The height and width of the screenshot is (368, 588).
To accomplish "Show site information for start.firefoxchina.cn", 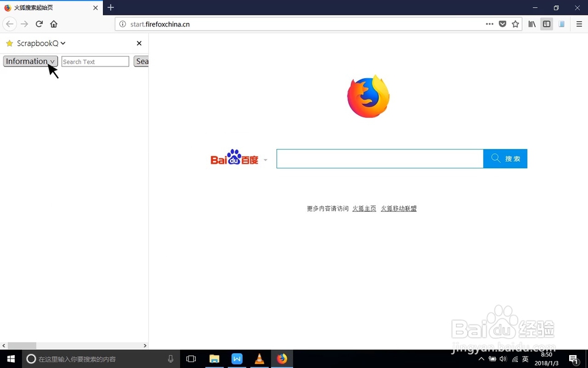I will (123, 24).
